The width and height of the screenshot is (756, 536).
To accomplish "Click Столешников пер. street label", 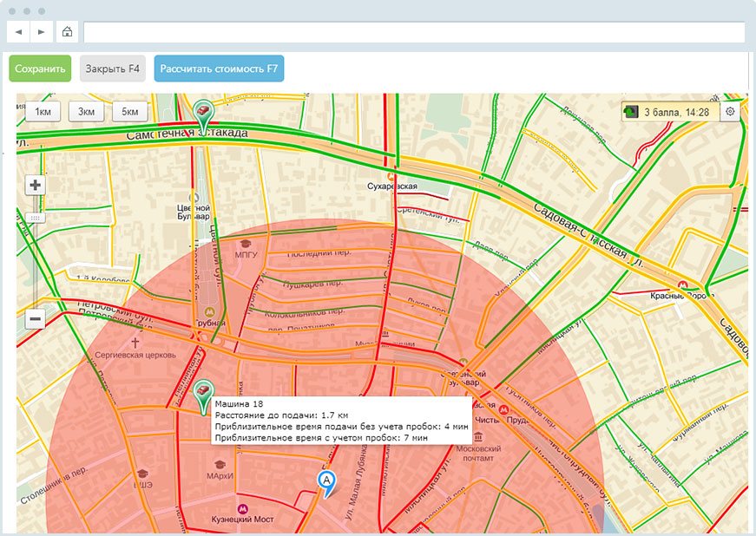I will click(x=54, y=486).
